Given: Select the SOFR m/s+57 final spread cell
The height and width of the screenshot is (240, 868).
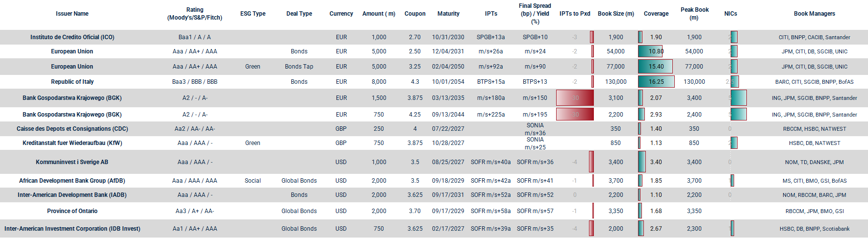Looking at the screenshot, I should [x=535, y=211].
